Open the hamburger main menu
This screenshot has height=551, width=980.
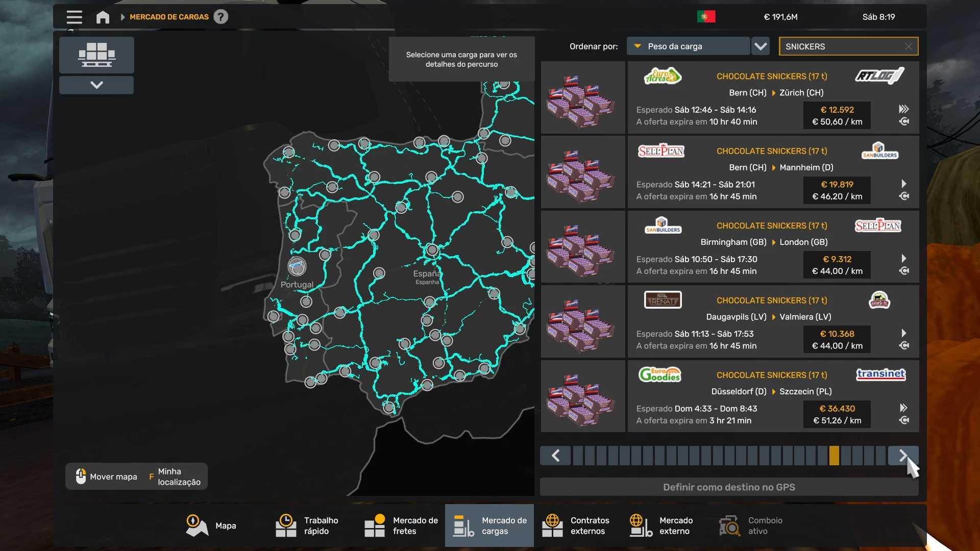(x=74, y=17)
